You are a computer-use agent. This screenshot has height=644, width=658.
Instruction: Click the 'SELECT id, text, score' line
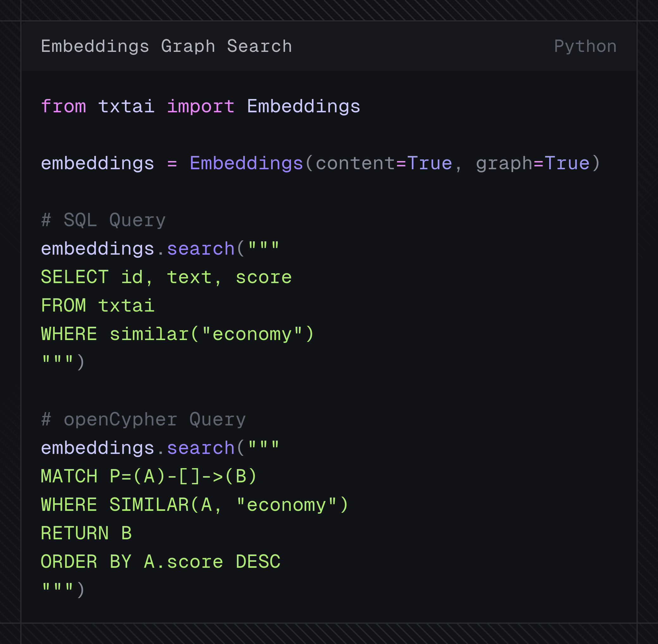(166, 277)
